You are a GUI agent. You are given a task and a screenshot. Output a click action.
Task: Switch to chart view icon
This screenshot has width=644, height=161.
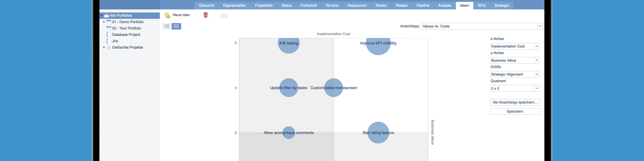176,26
